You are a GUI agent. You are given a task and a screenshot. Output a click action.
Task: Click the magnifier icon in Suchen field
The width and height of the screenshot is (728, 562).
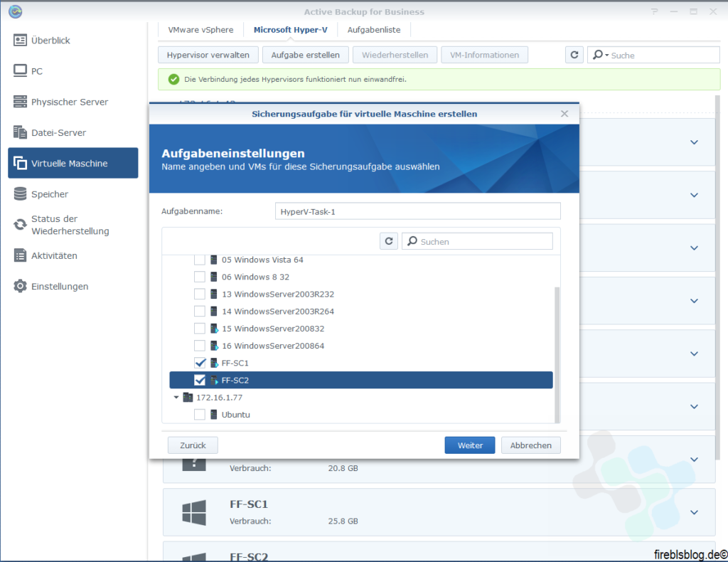(x=412, y=241)
